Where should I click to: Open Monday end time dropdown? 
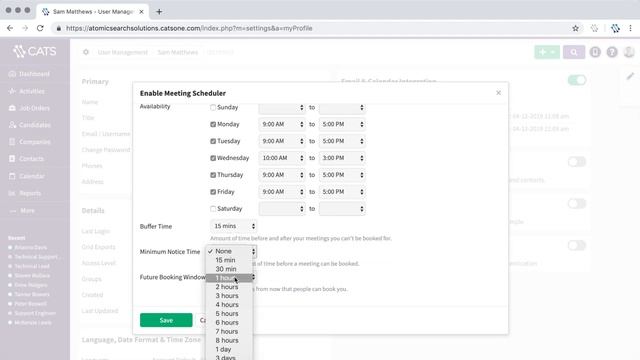pos(342,124)
